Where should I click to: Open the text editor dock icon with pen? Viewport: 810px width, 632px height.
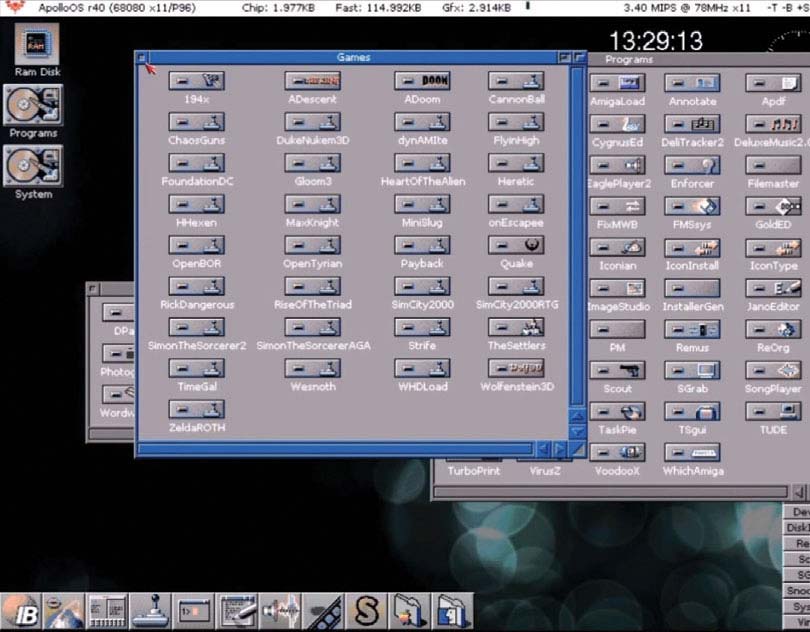point(237,611)
